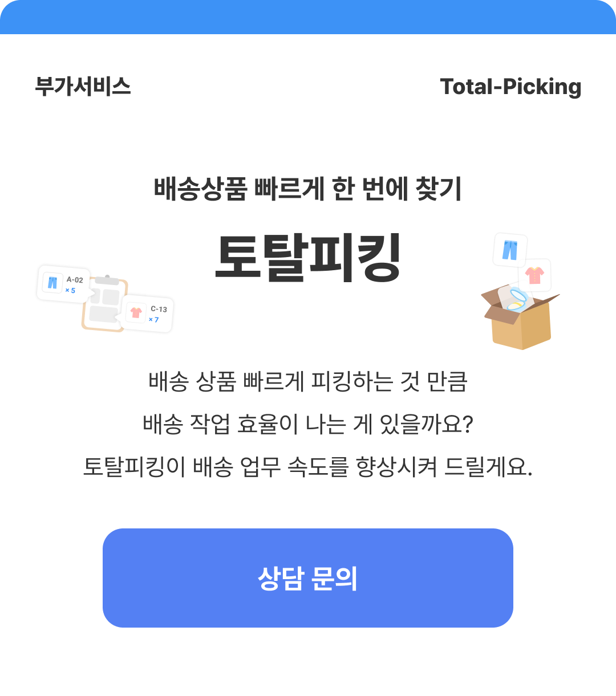The height and width of the screenshot is (696, 616).
Task: Click the 상담 문의 button
Action: 308,578
